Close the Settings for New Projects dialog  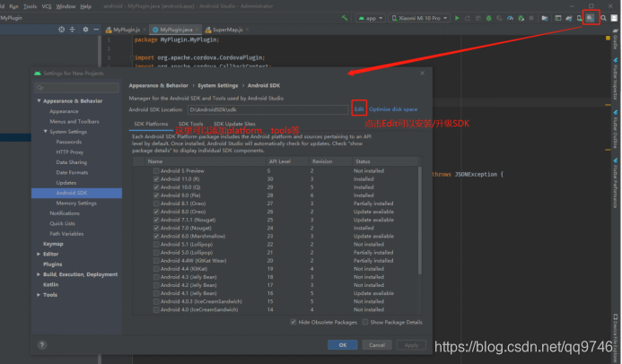(422, 74)
